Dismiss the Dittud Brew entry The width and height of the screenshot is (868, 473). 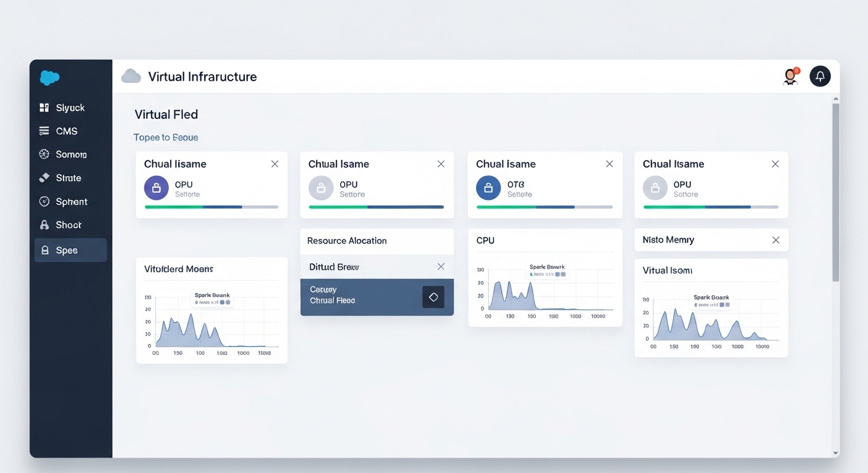(441, 267)
